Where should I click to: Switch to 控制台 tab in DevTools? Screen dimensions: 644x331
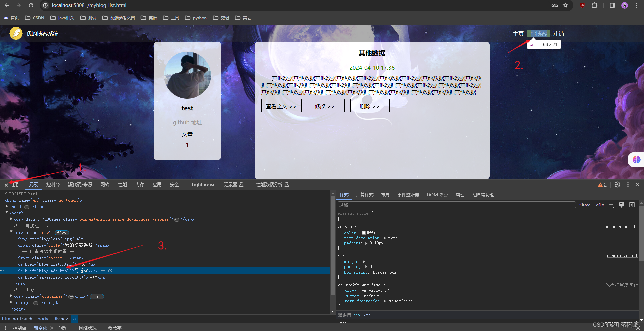53,184
